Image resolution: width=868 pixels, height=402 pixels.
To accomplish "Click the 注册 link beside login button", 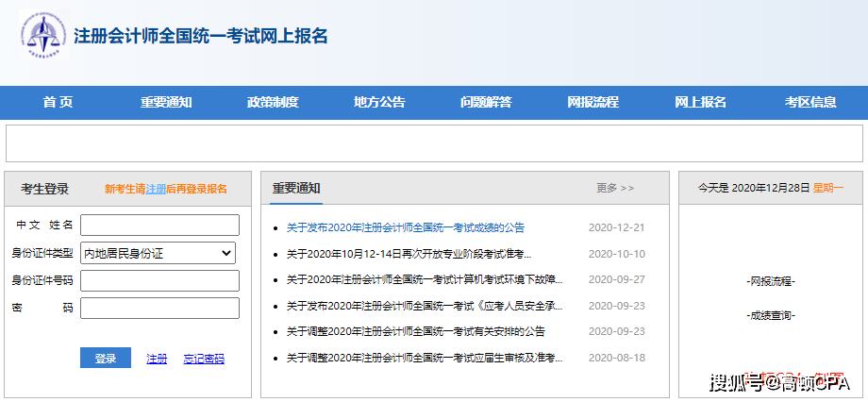I will (x=157, y=359).
